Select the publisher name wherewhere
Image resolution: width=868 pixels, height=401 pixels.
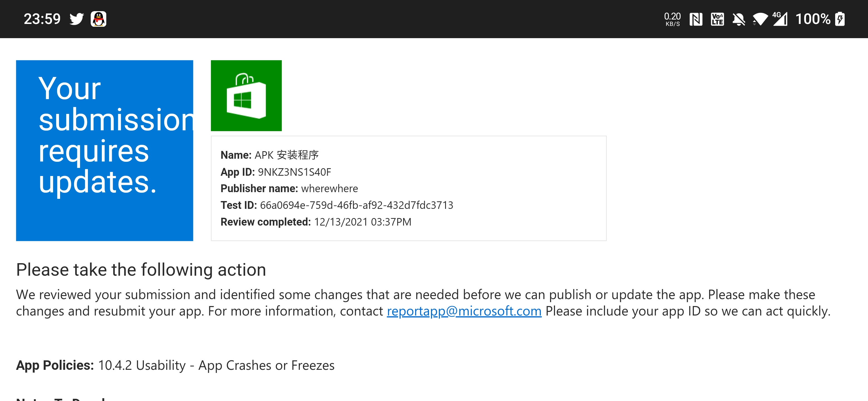[330, 188]
